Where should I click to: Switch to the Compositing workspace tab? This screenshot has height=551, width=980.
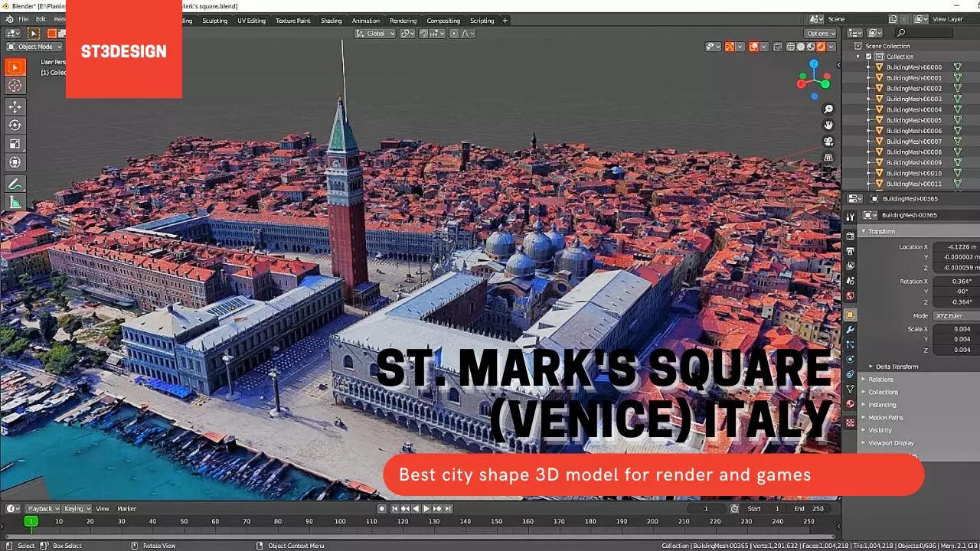click(x=443, y=21)
